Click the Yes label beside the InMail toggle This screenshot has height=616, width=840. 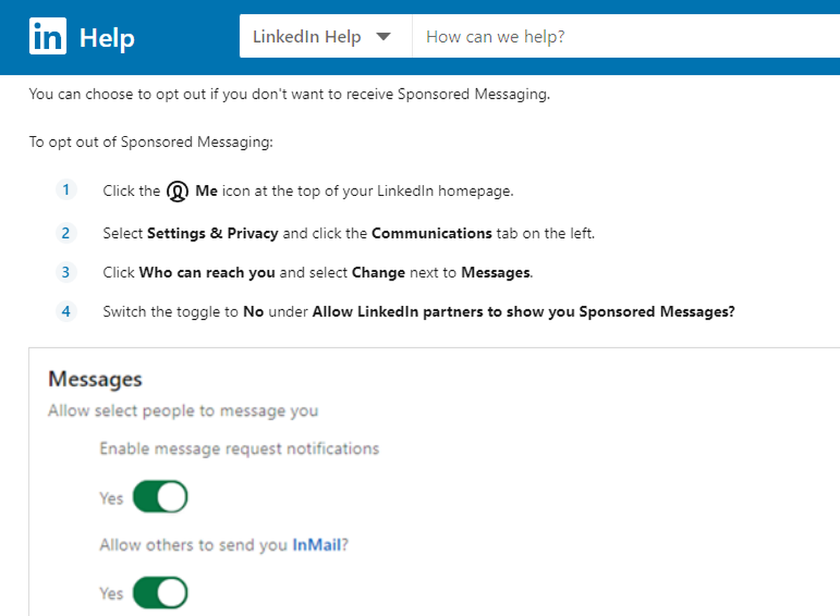click(x=111, y=594)
